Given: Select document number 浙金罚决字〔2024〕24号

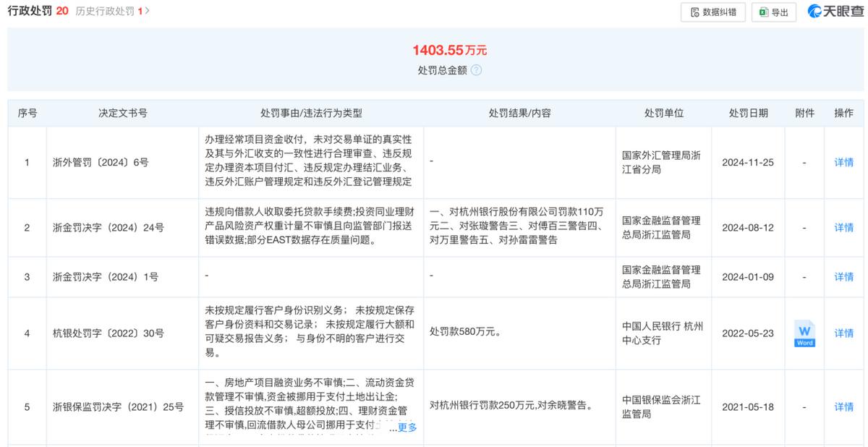Looking at the screenshot, I should 109,228.
